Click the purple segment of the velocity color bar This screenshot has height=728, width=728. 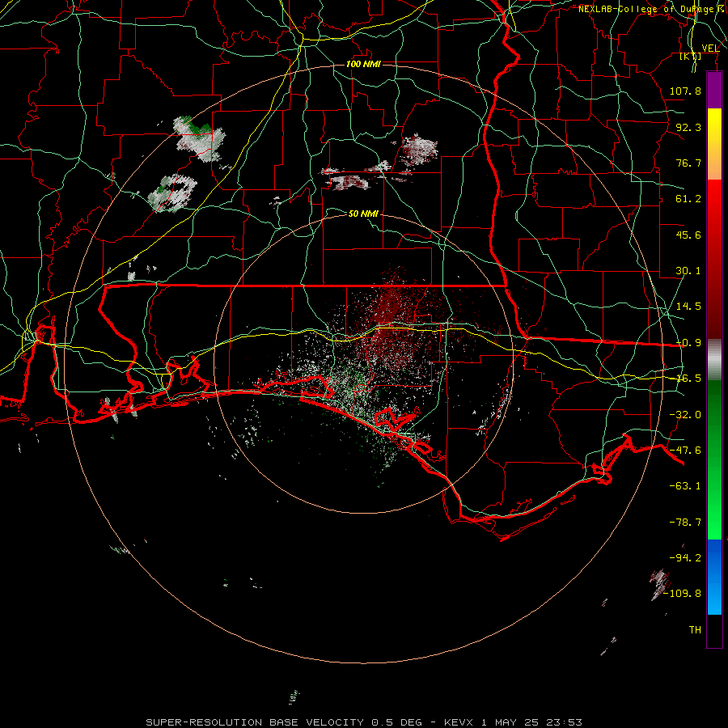tap(714, 91)
